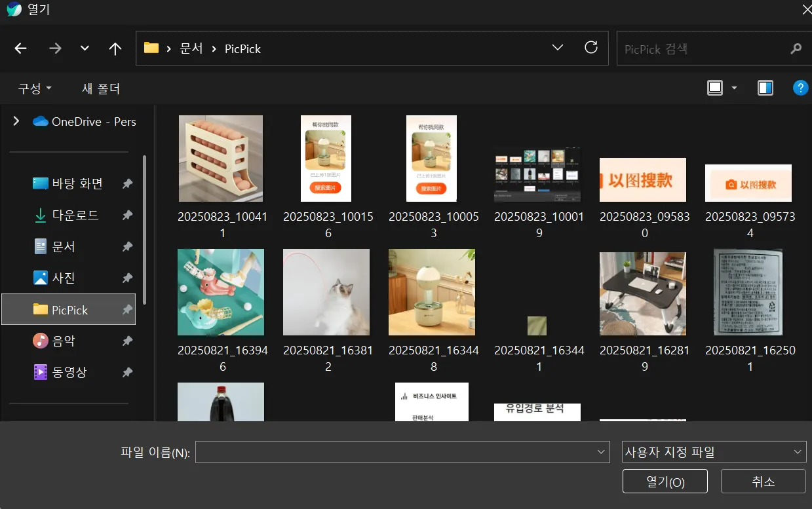Viewport: 812px width, 509px height.
Task: Open the help question mark
Action: click(x=800, y=88)
